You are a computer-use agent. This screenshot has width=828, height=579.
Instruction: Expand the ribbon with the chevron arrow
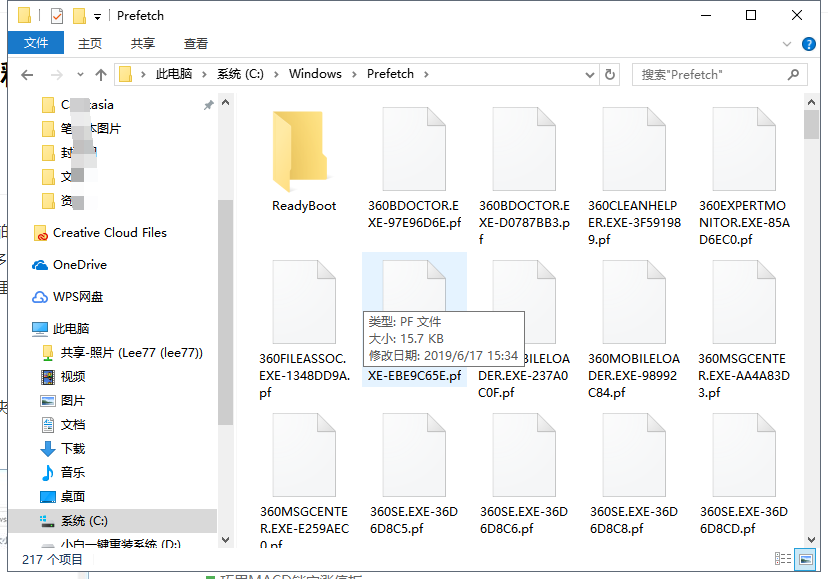click(786, 43)
